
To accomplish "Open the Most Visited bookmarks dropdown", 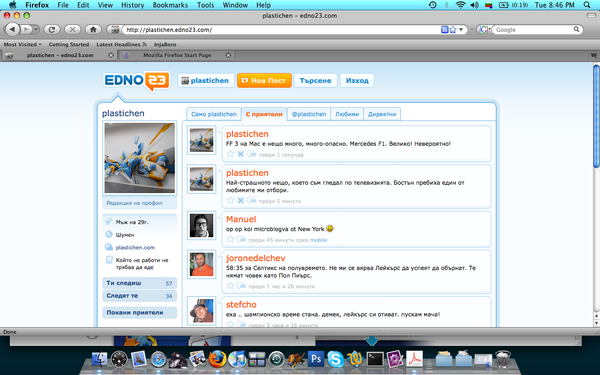I will point(22,44).
